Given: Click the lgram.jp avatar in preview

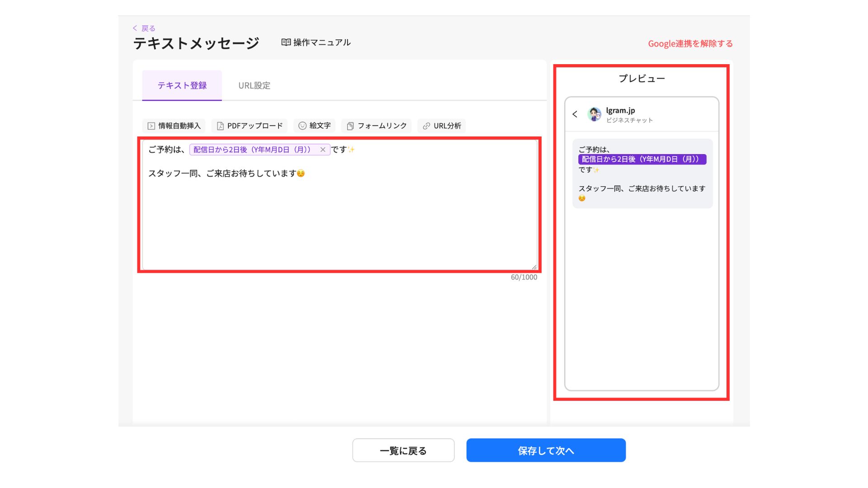Looking at the screenshot, I should pos(594,114).
